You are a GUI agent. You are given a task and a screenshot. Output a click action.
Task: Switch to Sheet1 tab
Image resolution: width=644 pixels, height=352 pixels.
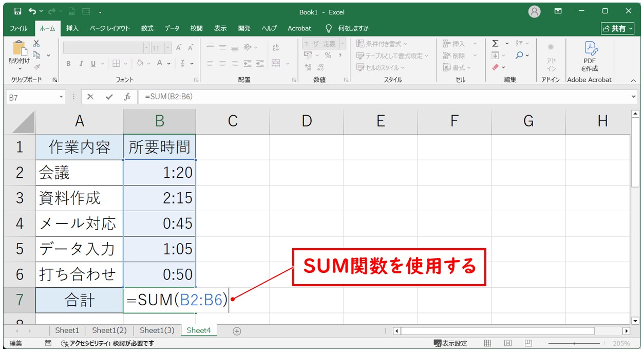[67, 330]
